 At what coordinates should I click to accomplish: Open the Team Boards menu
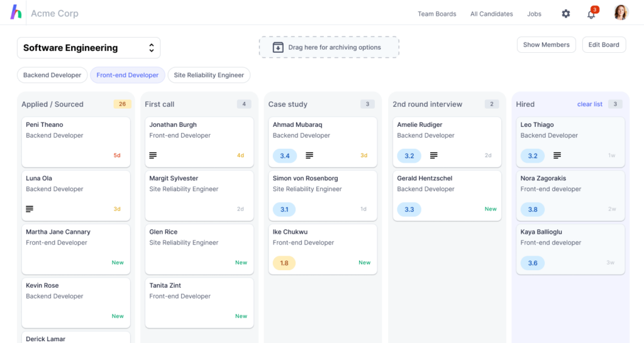click(436, 14)
